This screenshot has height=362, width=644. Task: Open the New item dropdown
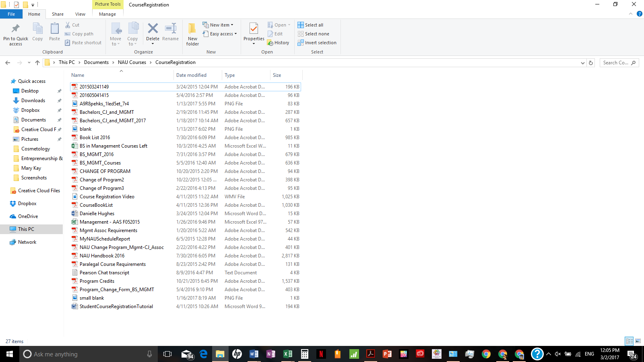coord(232,25)
